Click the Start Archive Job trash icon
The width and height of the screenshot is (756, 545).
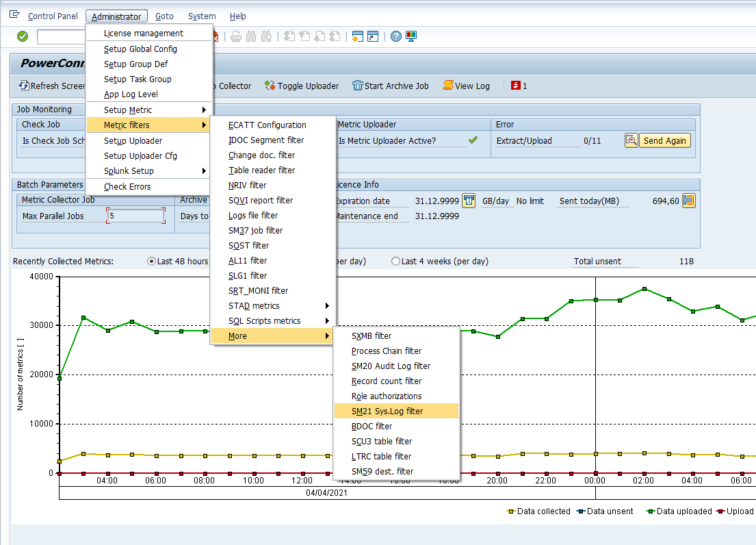(357, 86)
